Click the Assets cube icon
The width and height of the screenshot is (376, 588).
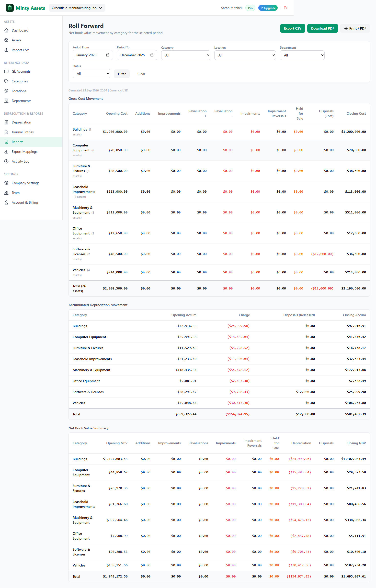click(7, 40)
